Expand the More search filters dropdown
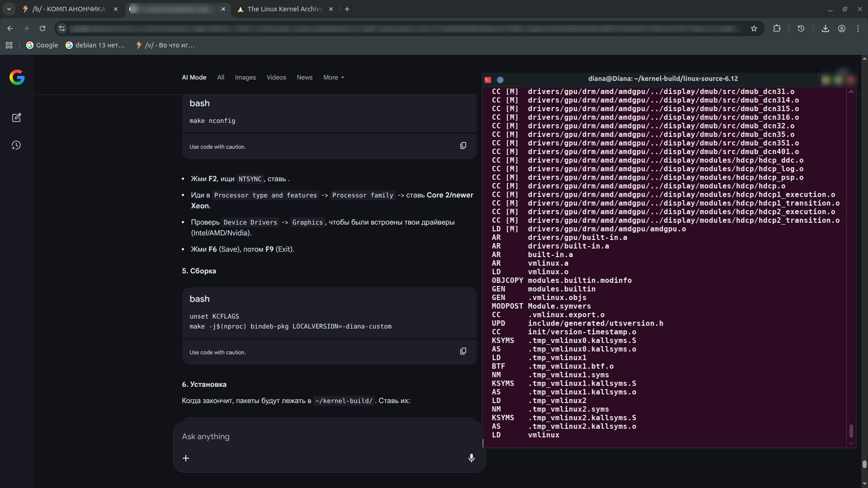 [334, 77]
